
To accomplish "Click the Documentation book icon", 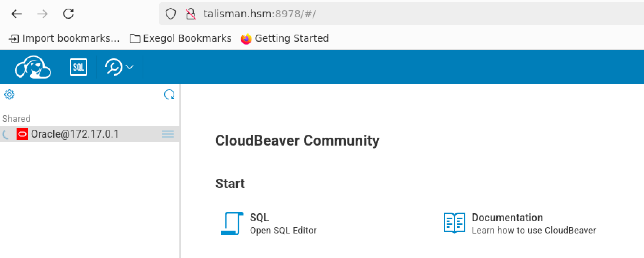I will [454, 223].
